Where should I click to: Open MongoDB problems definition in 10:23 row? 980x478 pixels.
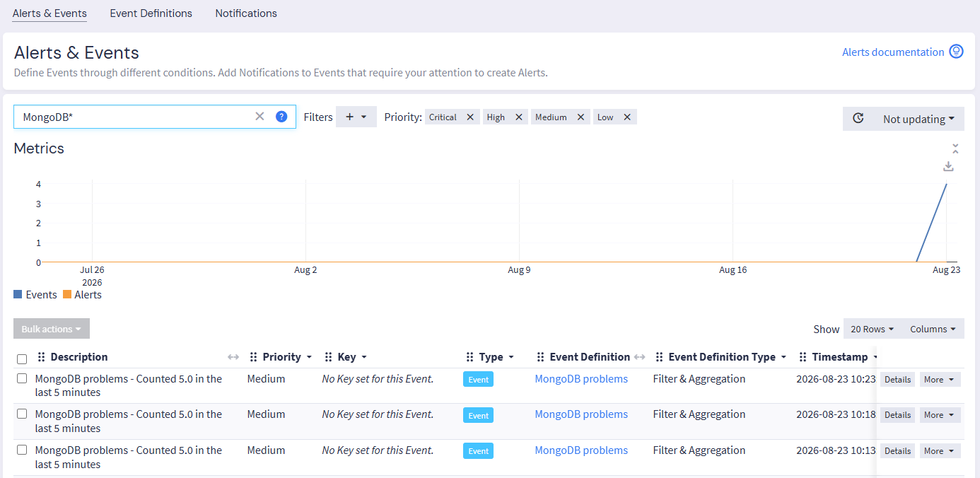tap(581, 379)
